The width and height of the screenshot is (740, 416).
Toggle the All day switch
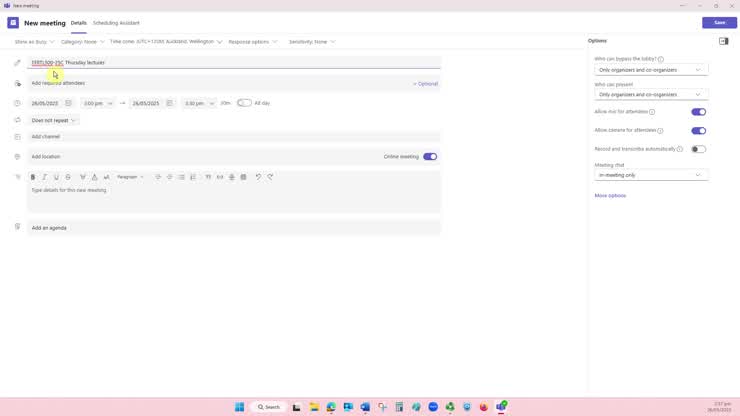[244, 103]
